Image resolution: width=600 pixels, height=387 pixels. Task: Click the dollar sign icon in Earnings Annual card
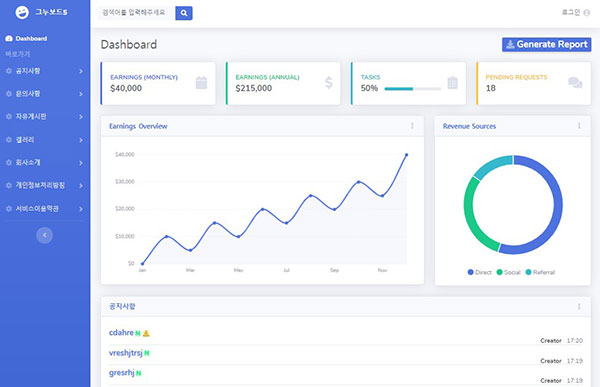pos(329,83)
